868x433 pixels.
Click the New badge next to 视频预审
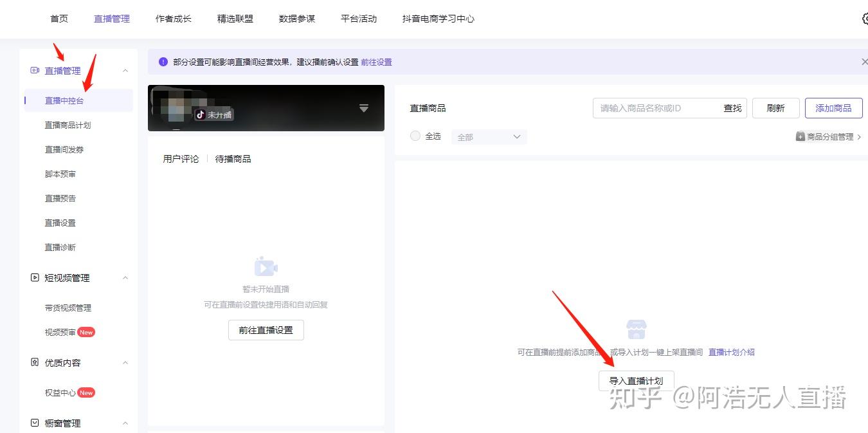pos(86,332)
